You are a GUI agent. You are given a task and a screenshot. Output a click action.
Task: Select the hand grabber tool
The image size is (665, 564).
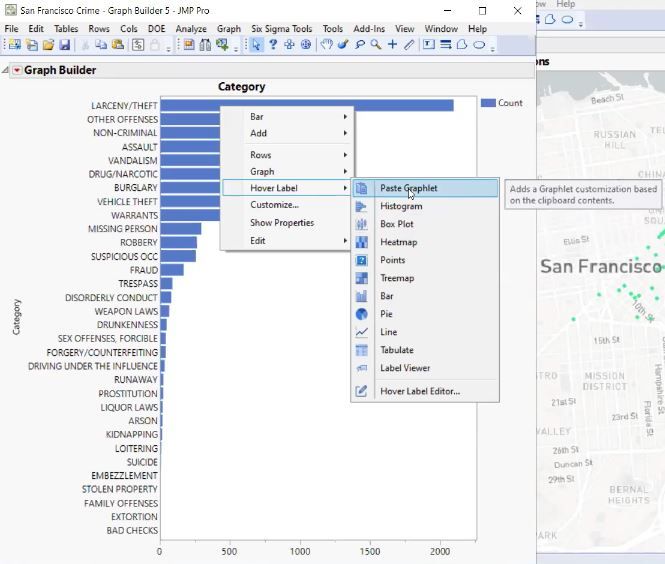326,45
